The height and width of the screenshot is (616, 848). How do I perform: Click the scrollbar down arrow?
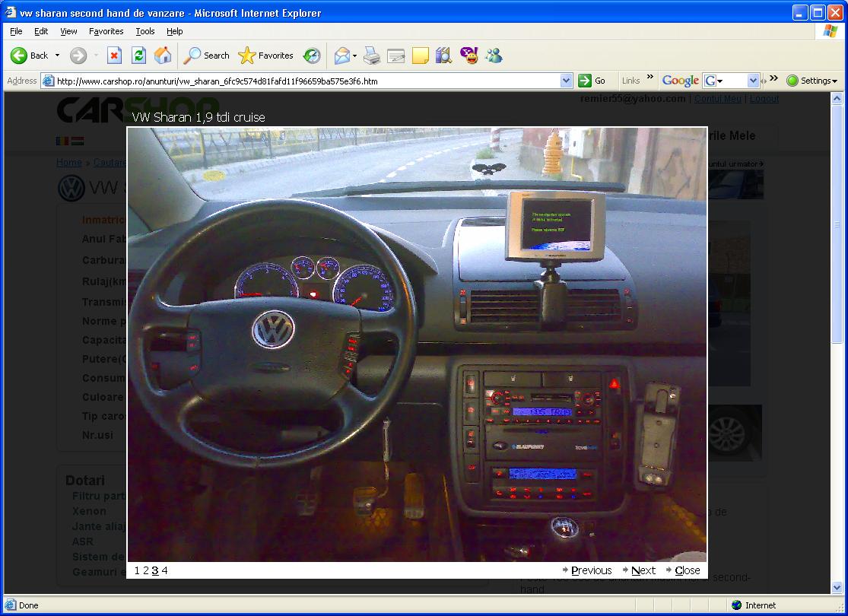click(837, 587)
